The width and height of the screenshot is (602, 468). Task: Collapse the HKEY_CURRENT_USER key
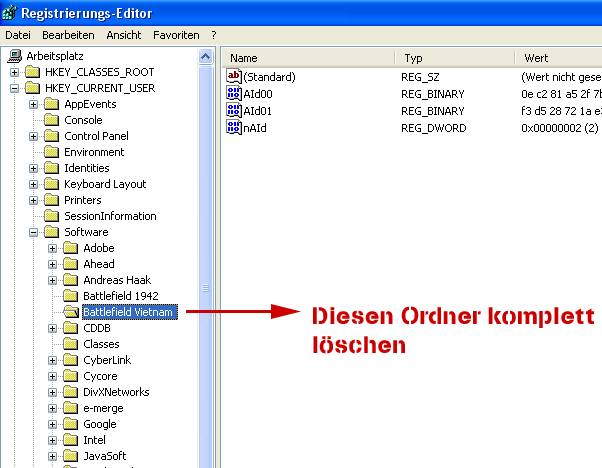tap(15, 88)
